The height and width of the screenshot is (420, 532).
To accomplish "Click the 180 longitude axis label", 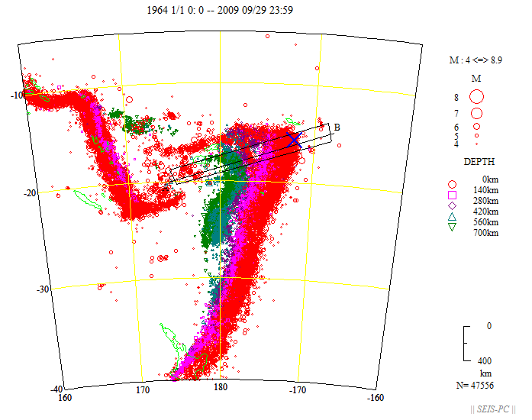I will pyautogui.click(x=220, y=390).
